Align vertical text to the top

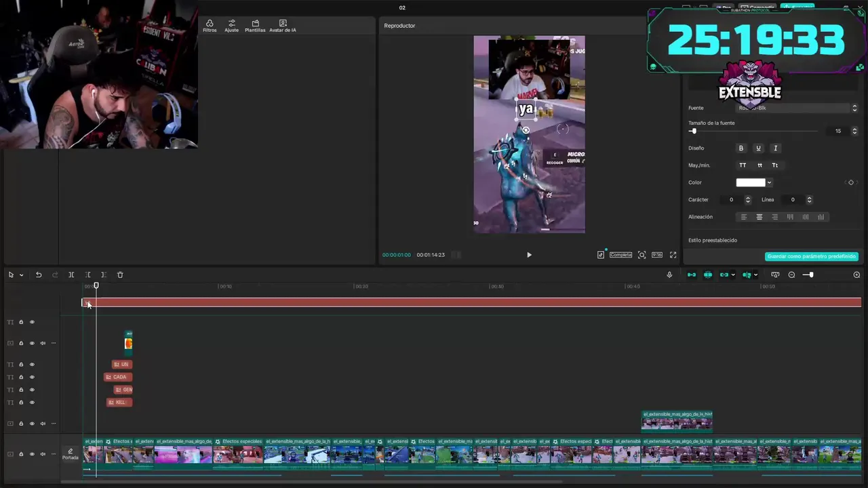tap(790, 217)
